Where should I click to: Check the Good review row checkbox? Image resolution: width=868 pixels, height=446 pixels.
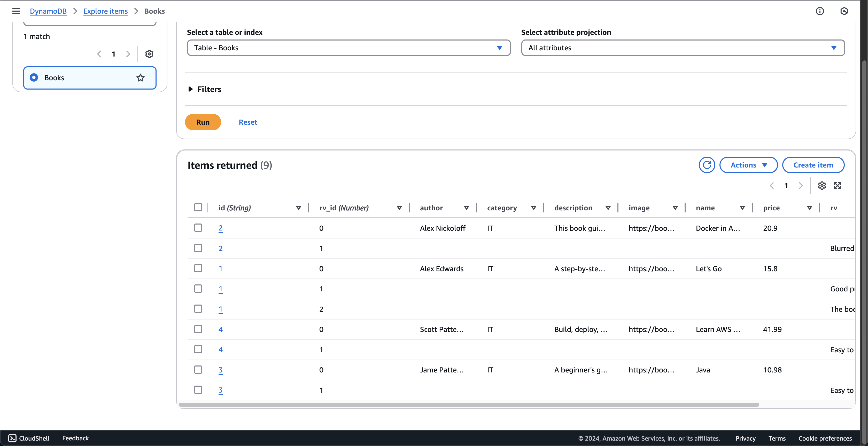pyautogui.click(x=198, y=289)
